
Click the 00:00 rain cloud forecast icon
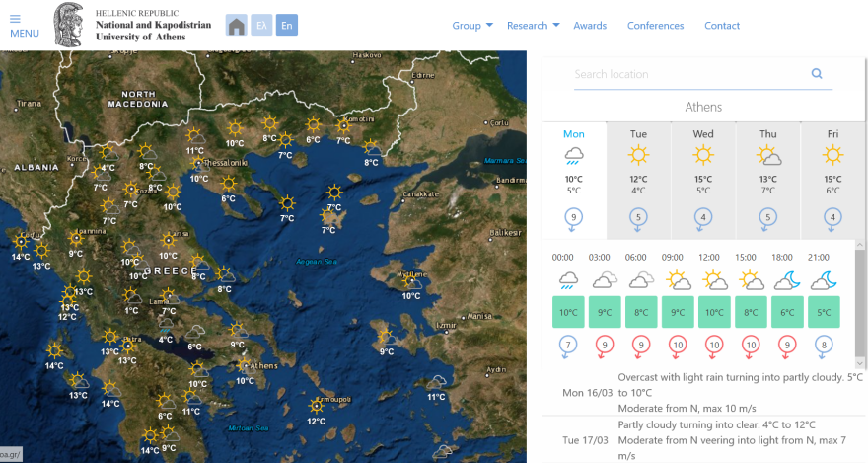tap(567, 280)
